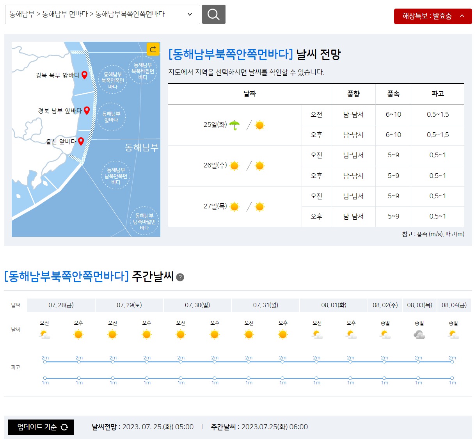Click the 풍향 column header
This screenshot has width=476, height=448.
(x=353, y=94)
